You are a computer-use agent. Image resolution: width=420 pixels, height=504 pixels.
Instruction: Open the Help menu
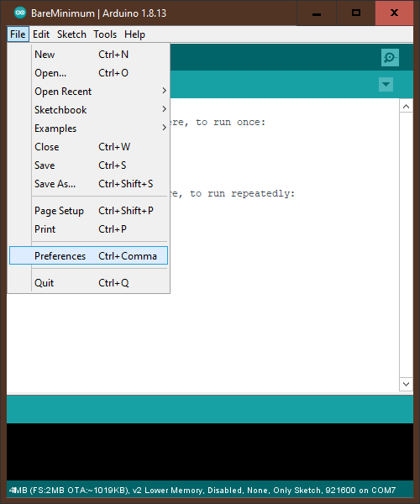[134, 34]
